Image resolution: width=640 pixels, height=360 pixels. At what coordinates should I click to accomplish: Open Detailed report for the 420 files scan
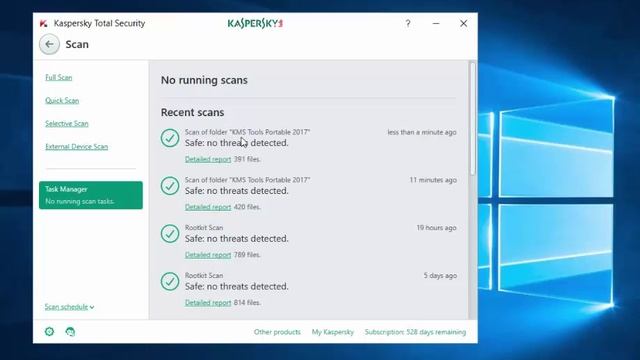pyautogui.click(x=208, y=207)
